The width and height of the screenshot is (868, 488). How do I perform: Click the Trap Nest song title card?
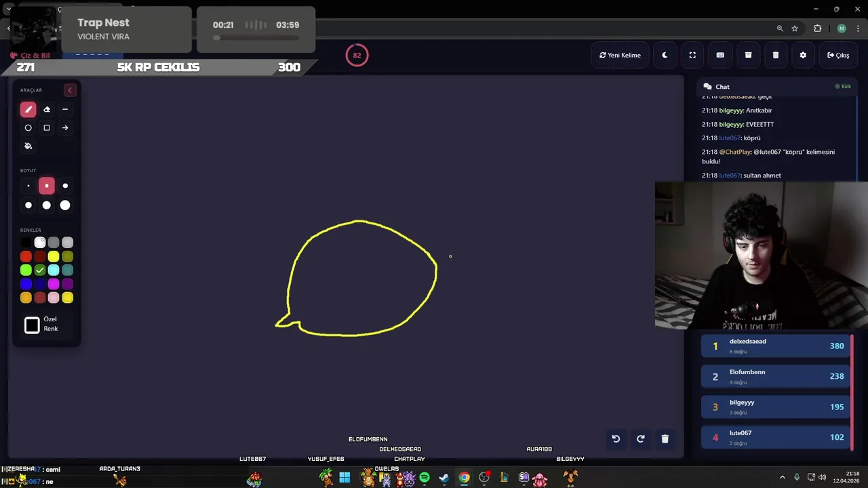tap(127, 29)
